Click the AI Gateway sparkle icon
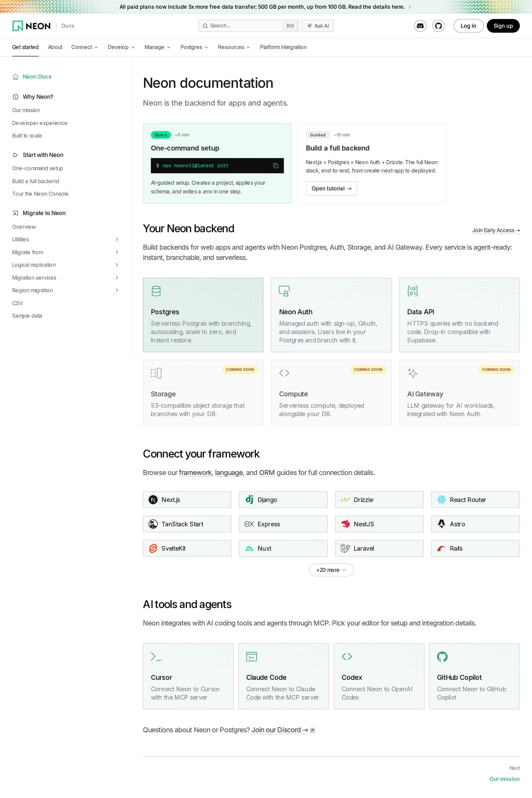Screen dimensions: 532x798 (413, 373)
